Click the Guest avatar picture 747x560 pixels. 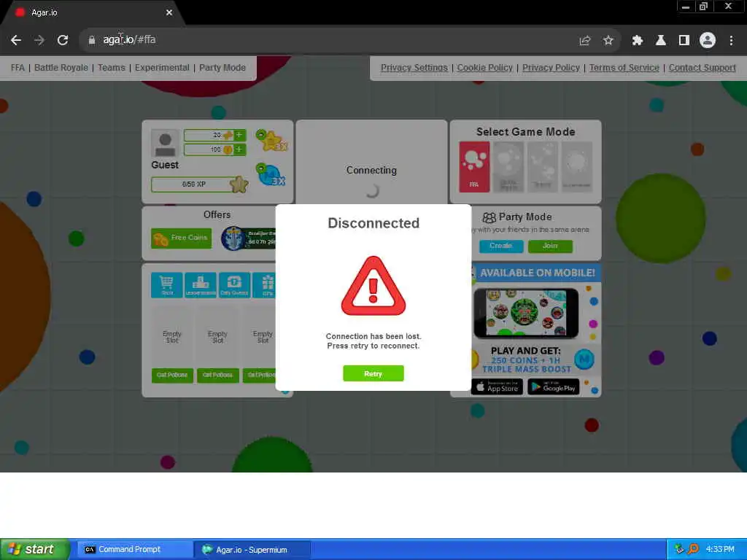pos(166,143)
